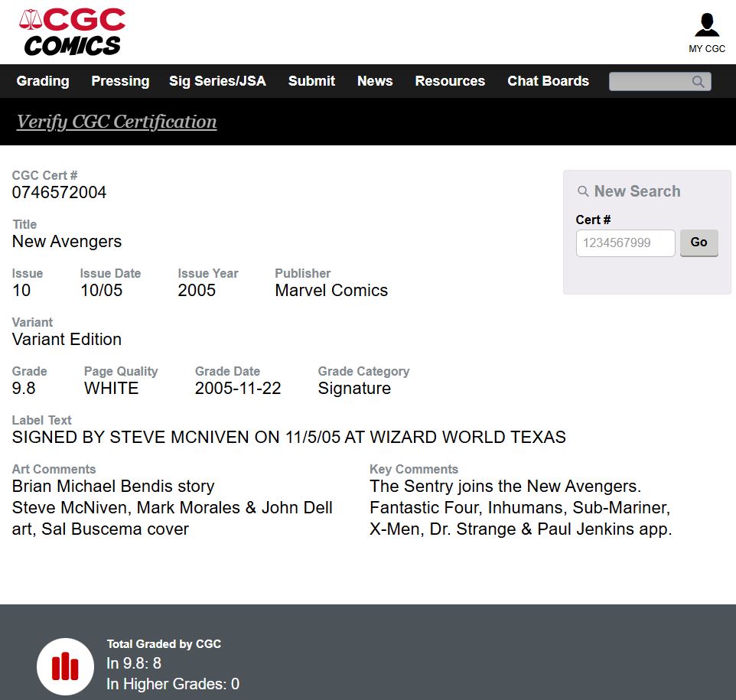Click the publisher Marvel Comics

point(331,290)
